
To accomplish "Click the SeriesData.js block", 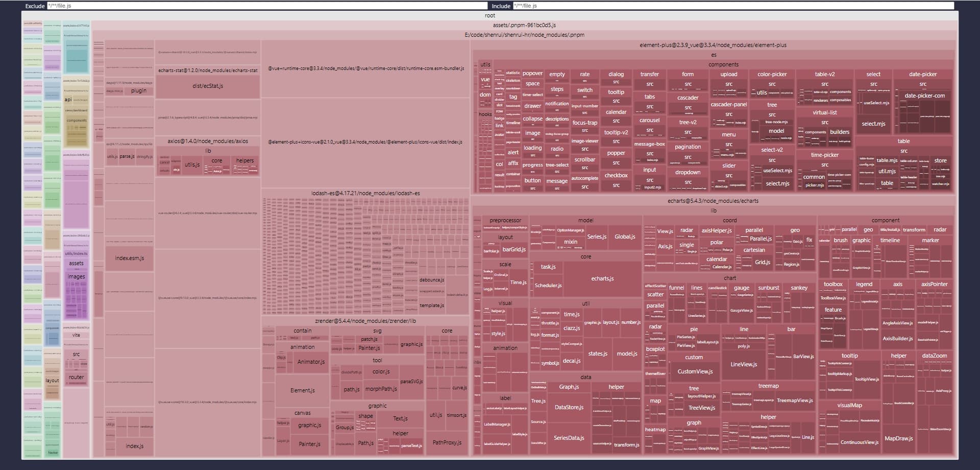I will [x=569, y=438].
